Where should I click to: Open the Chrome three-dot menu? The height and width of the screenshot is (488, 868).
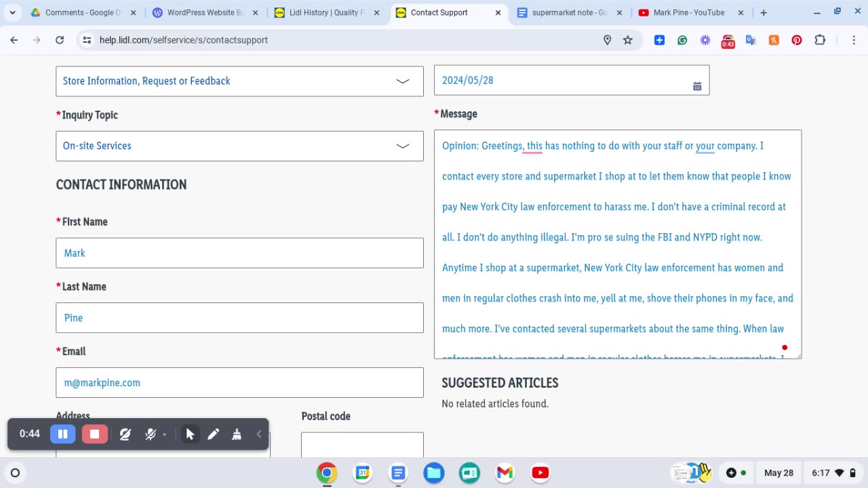coord(854,40)
